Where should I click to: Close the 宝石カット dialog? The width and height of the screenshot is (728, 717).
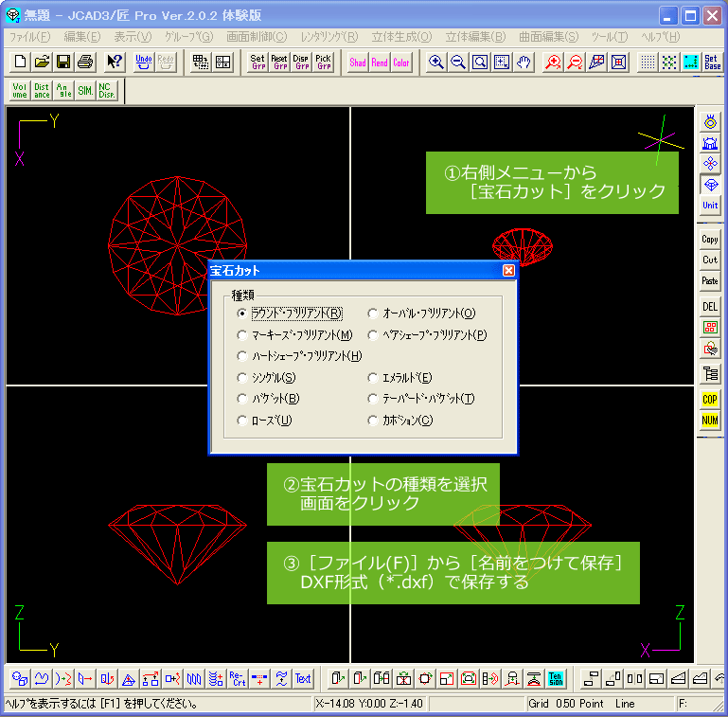(x=508, y=271)
